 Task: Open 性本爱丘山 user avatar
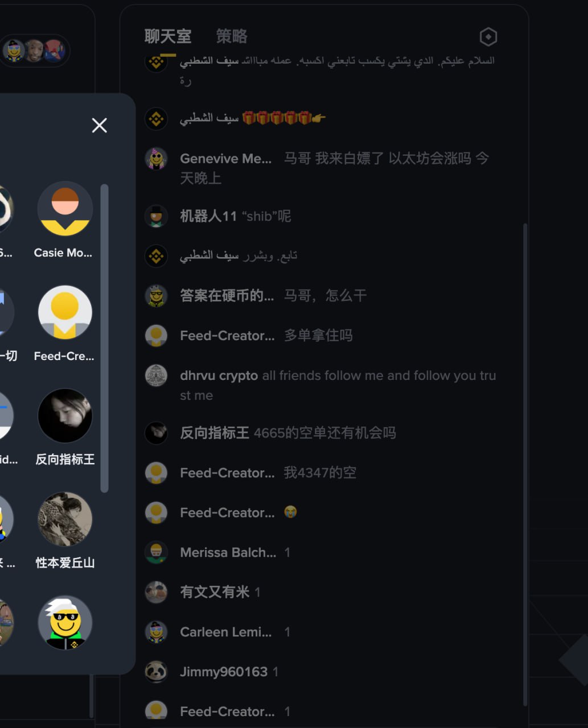point(65,519)
